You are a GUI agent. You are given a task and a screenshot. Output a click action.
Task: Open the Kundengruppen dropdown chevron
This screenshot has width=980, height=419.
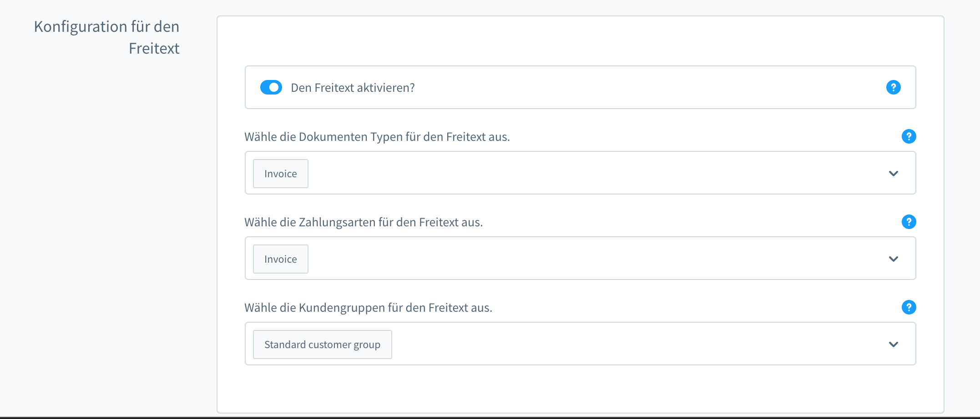click(x=893, y=344)
